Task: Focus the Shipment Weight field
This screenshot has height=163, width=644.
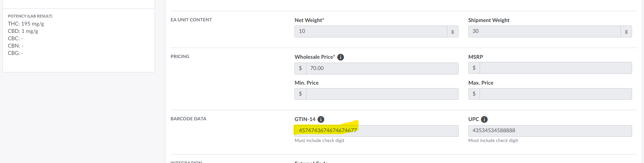Action: (x=544, y=31)
